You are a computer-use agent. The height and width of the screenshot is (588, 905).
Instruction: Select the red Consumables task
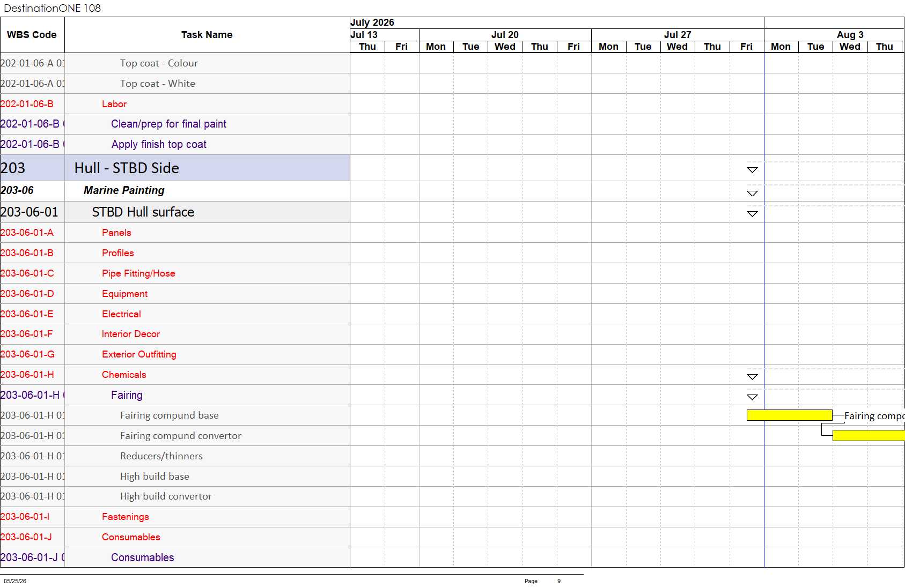[x=131, y=537]
